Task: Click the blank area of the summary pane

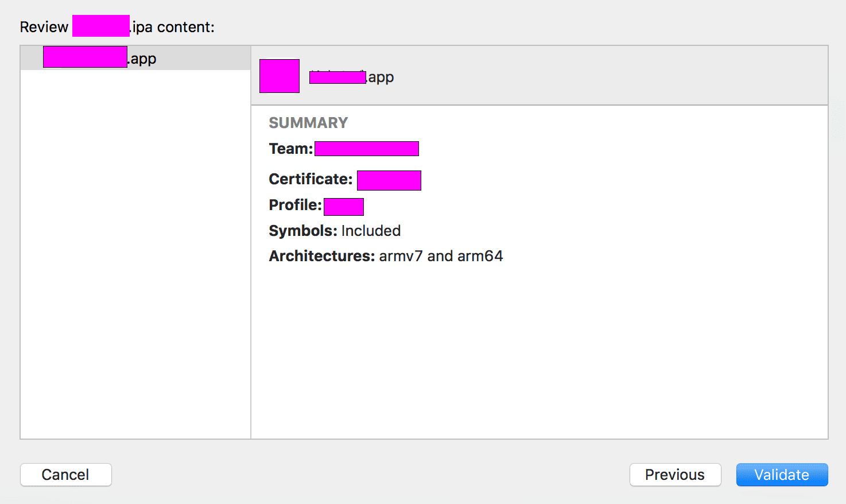Action: point(540,350)
